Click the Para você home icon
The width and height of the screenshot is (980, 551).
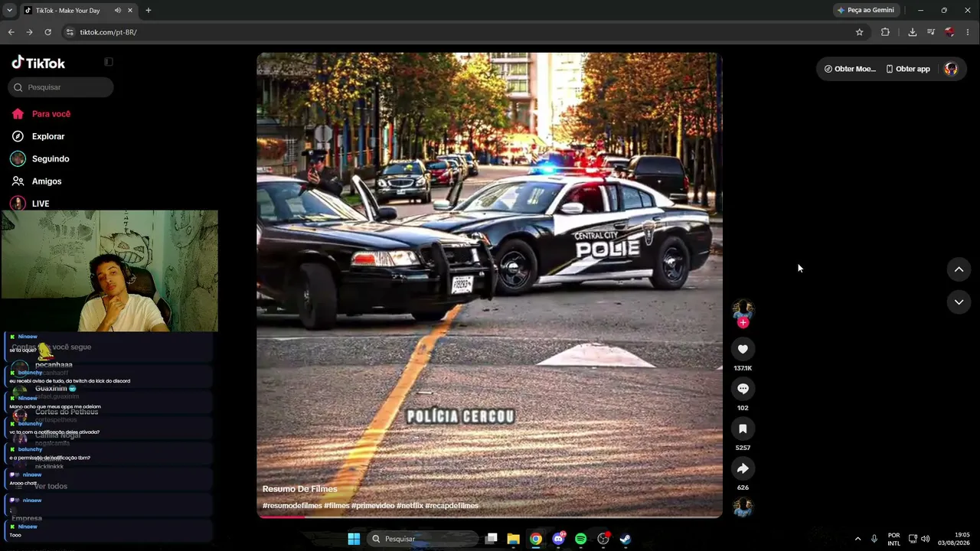click(x=18, y=114)
